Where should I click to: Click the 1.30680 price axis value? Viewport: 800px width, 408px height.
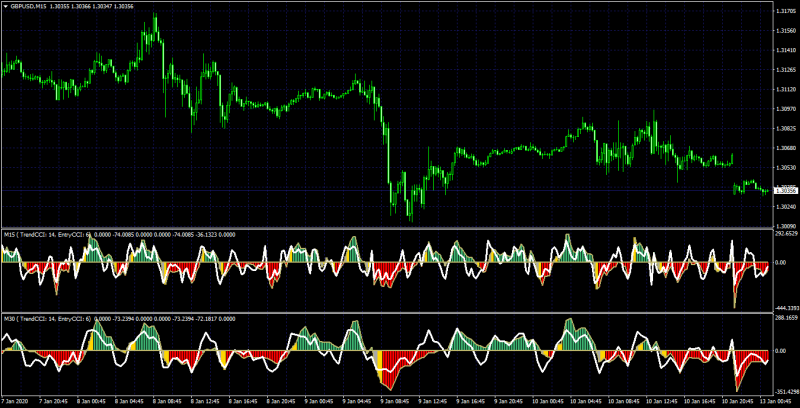click(786, 148)
